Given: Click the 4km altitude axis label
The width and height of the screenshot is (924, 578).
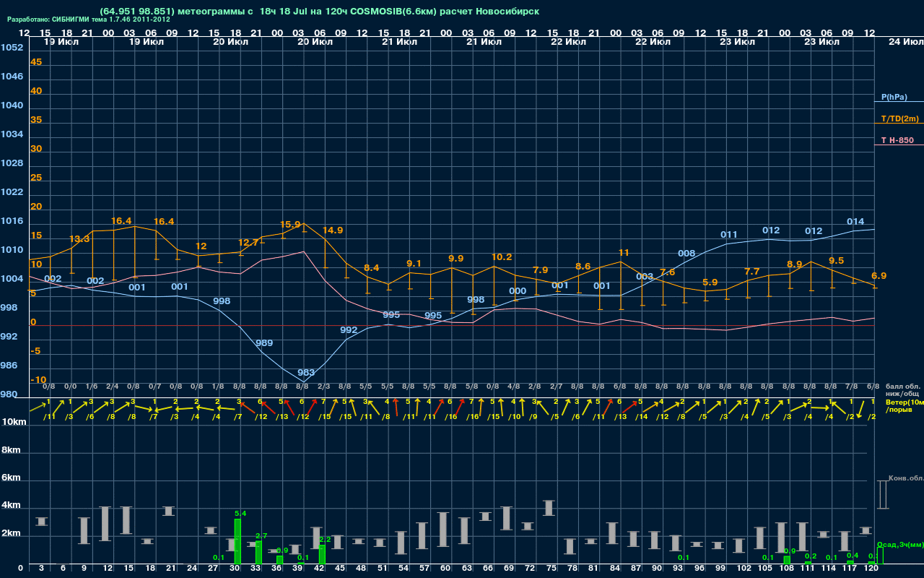Looking at the screenshot, I should point(12,506).
